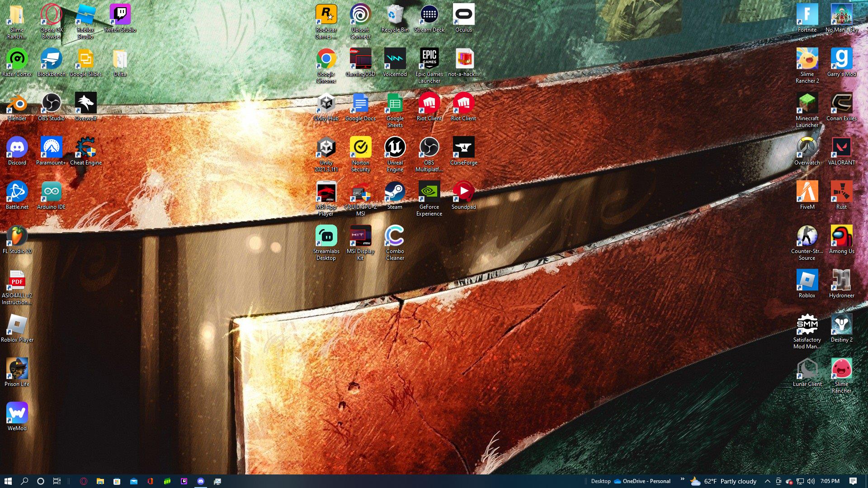Open the Windows Start menu
This screenshot has width=868, height=488.
click(x=8, y=481)
